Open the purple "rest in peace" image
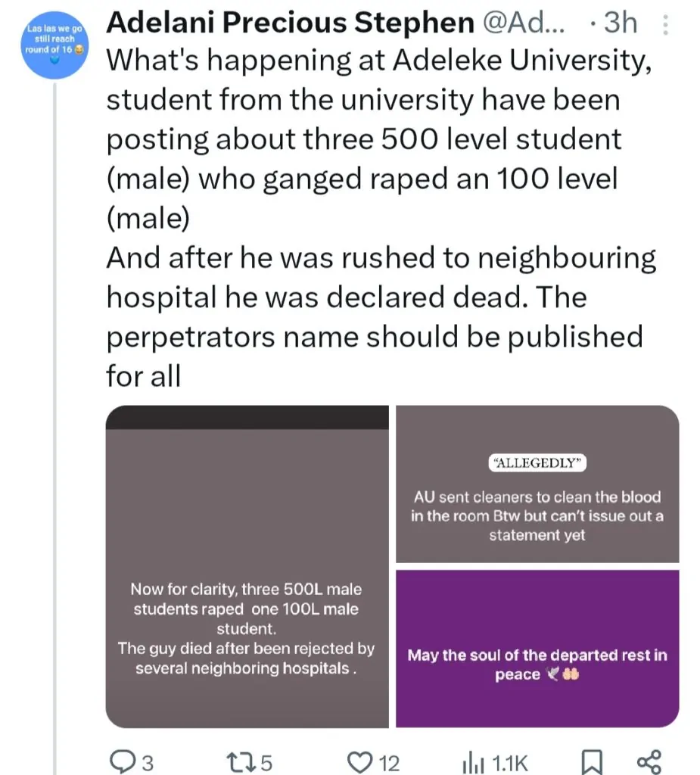700x775 pixels. (537, 648)
